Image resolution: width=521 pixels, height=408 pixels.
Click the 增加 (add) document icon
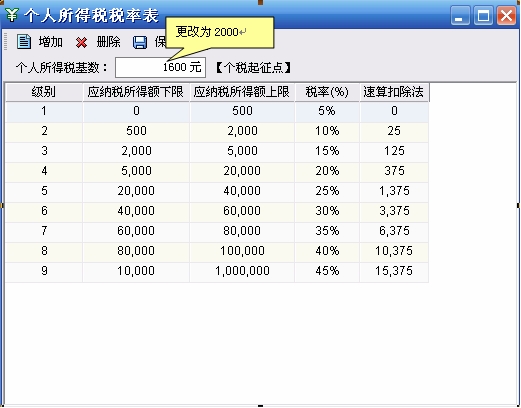tap(24, 42)
